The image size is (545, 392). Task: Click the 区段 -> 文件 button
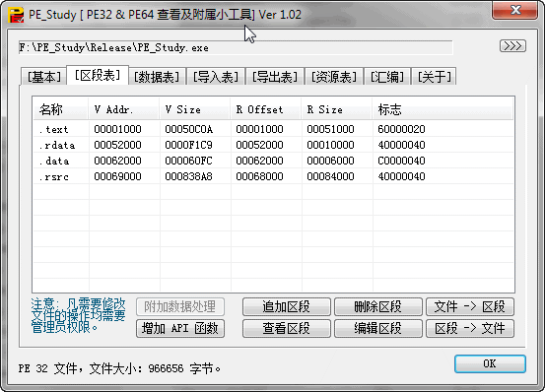click(x=470, y=328)
